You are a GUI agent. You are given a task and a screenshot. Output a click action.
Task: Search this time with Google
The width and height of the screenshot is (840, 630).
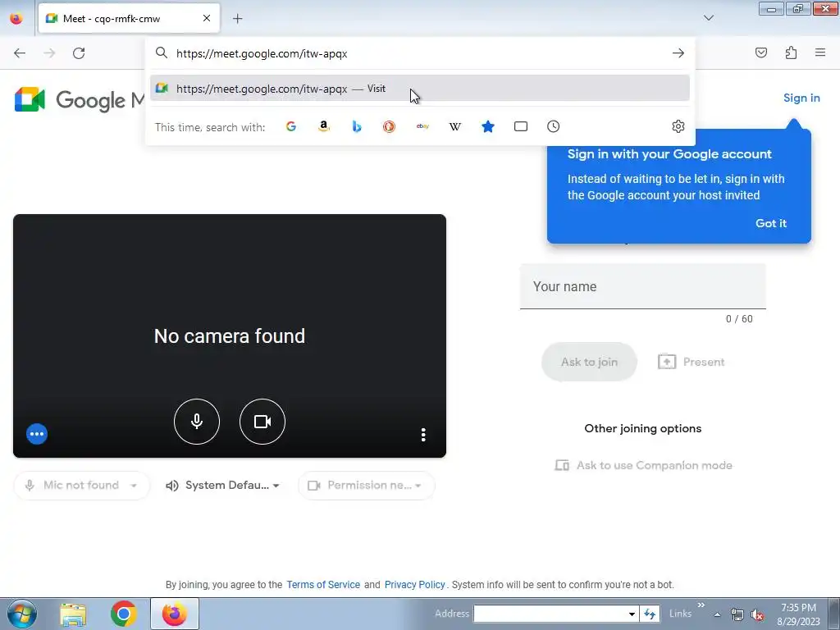point(291,126)
